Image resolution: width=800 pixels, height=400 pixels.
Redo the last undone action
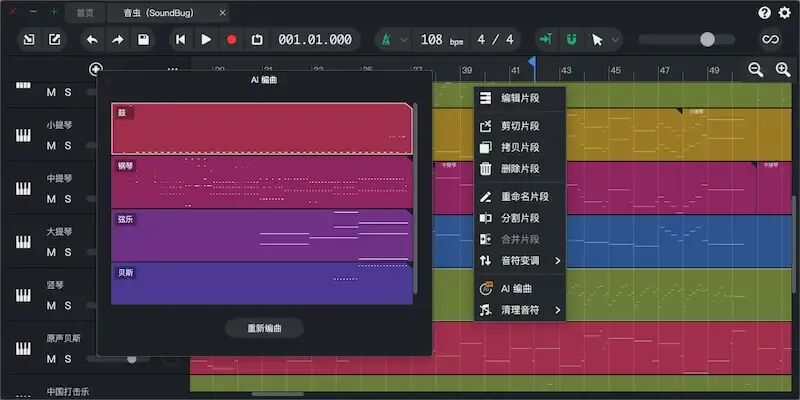(x=118, y=39)
